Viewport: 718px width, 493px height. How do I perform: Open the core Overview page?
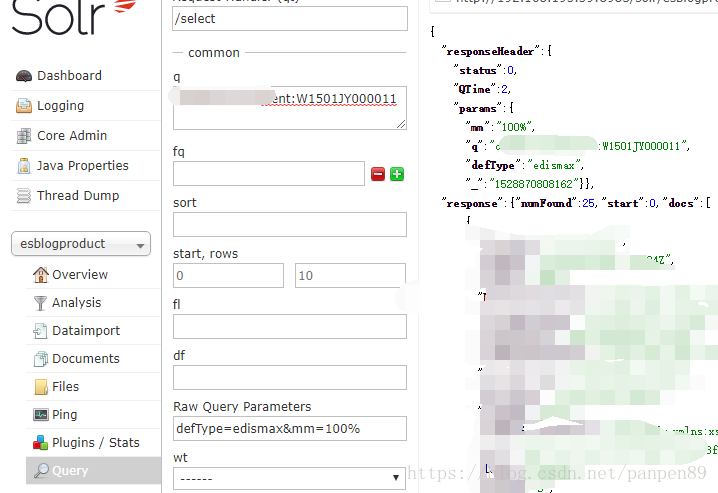pos(80,275)
